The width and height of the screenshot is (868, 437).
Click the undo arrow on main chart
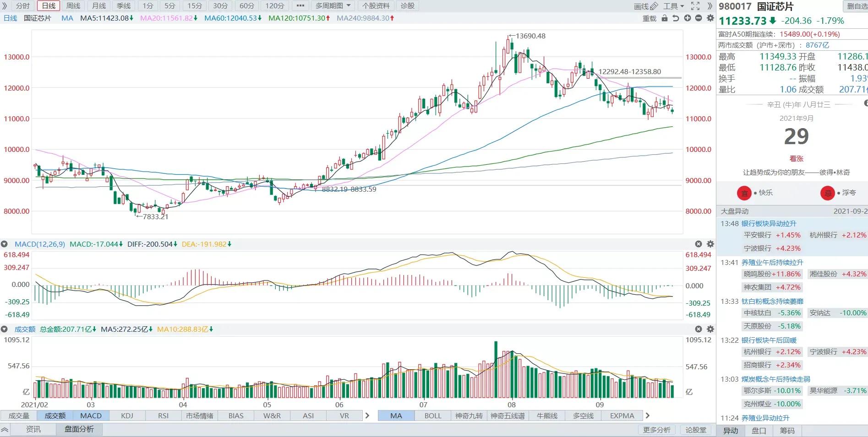point(676,18)
